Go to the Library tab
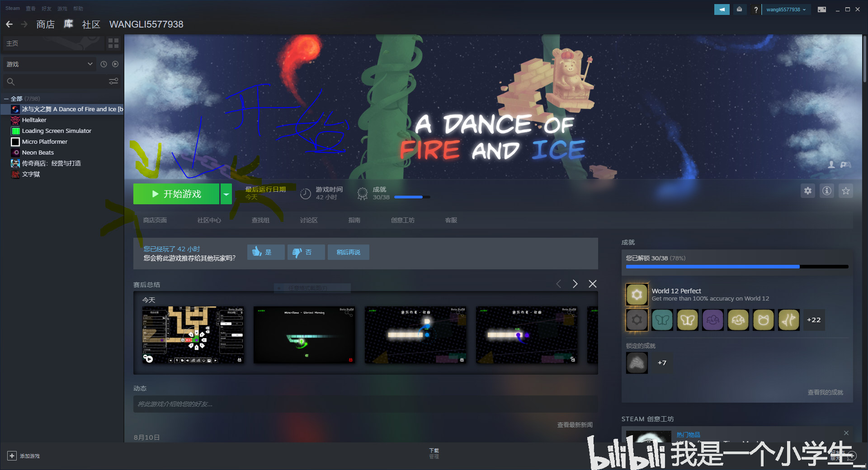This screenshot has width=868, height=470. [x=68, y=24]
